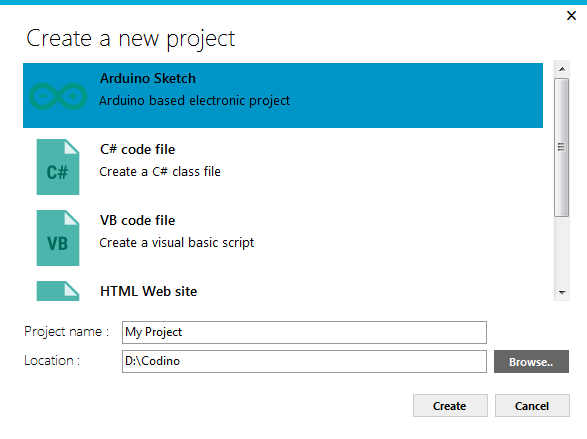Click 'Arduino based electronic project' description
The height and width of the screenshot is (439, 587).
click(x=194, y=101)
